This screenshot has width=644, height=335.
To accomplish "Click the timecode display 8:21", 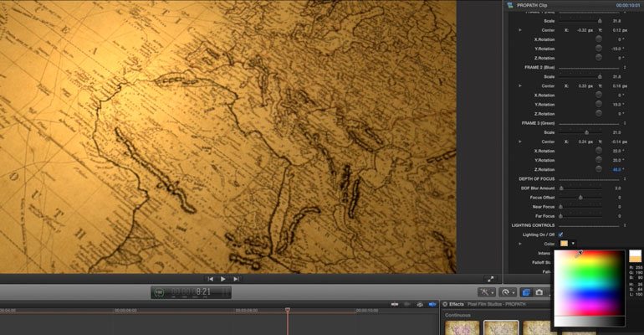I will point(203,291).
